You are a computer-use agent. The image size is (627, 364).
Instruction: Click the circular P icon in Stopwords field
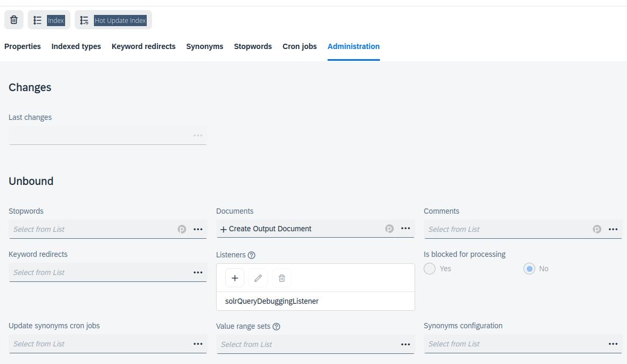pos(182,229)
